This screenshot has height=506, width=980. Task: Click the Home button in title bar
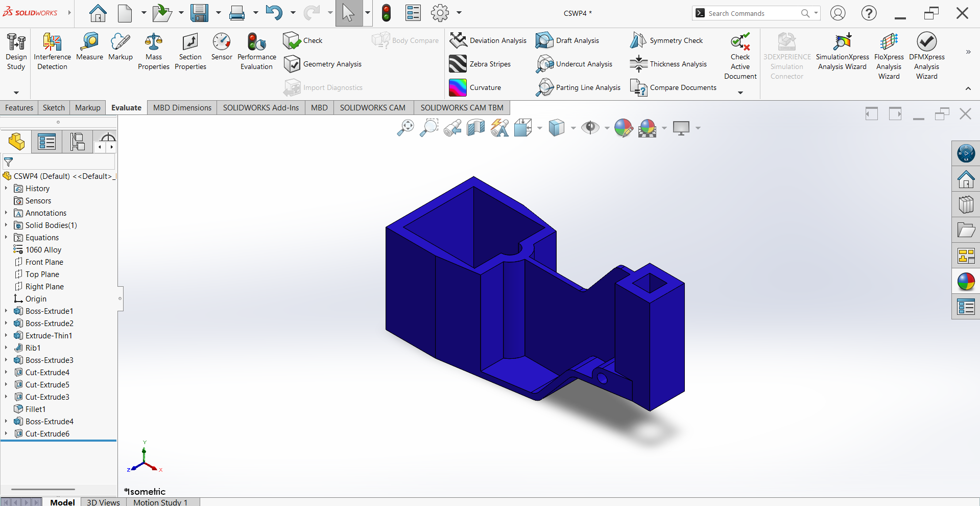pyautogui.click(x=98, y=13)
